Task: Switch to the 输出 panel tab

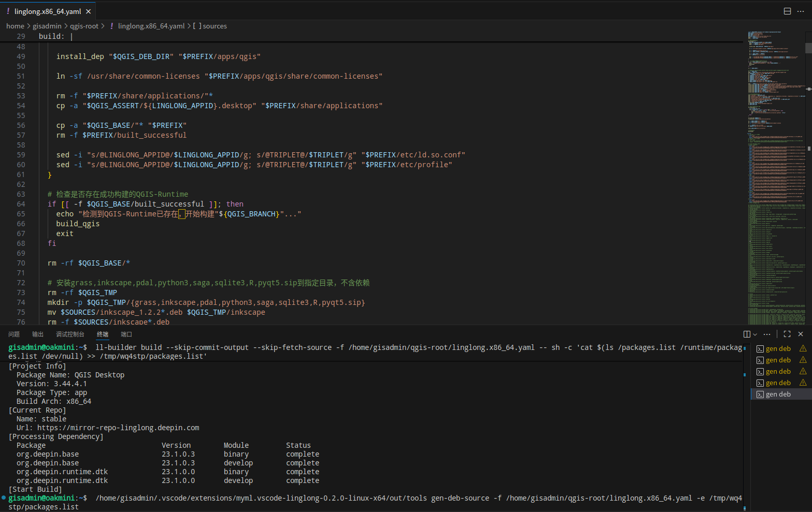Action: click(x=38, y=334)
